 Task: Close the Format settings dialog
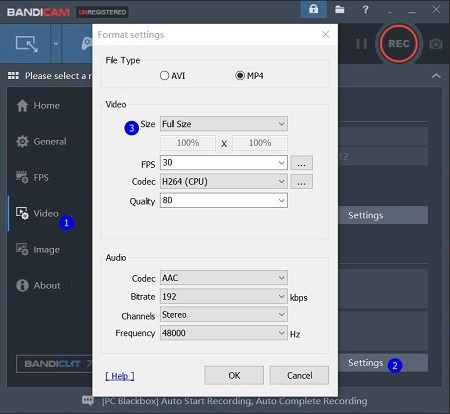coord(326,34)
